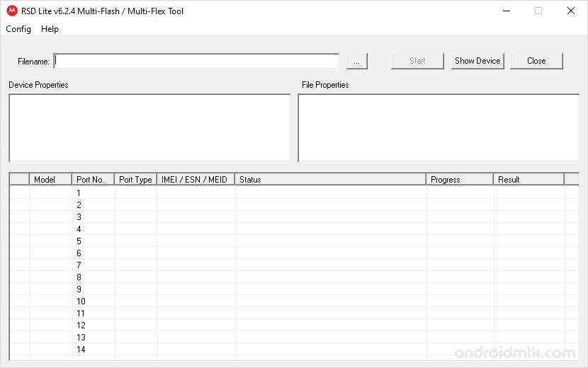Select port number 12 row
Screen dimensions: 588x368
[x=295, y=326]
